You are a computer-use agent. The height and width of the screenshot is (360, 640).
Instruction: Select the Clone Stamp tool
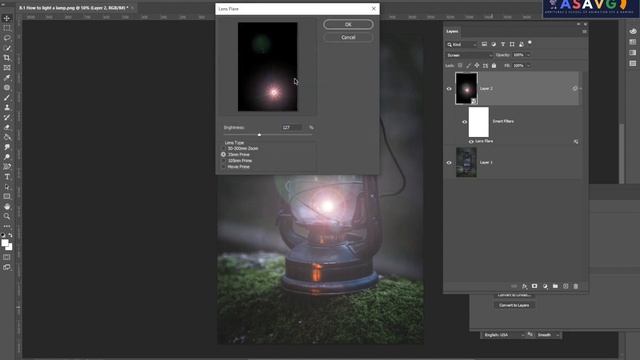[7, 107]
